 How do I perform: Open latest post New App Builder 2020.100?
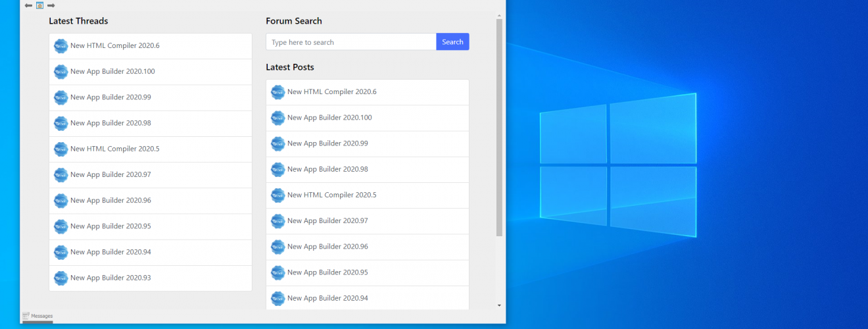click(x=329, y=118)
